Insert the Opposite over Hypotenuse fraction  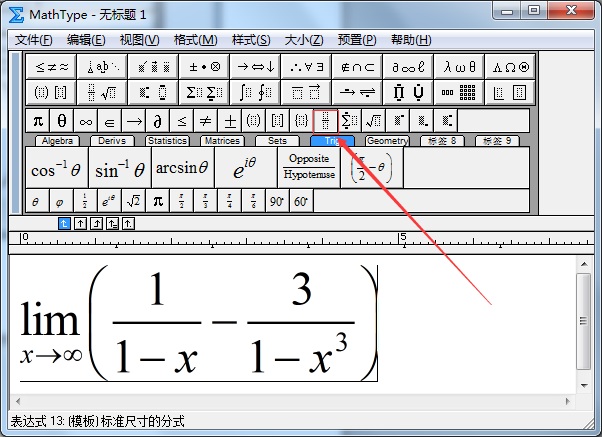tap(309, 168)
